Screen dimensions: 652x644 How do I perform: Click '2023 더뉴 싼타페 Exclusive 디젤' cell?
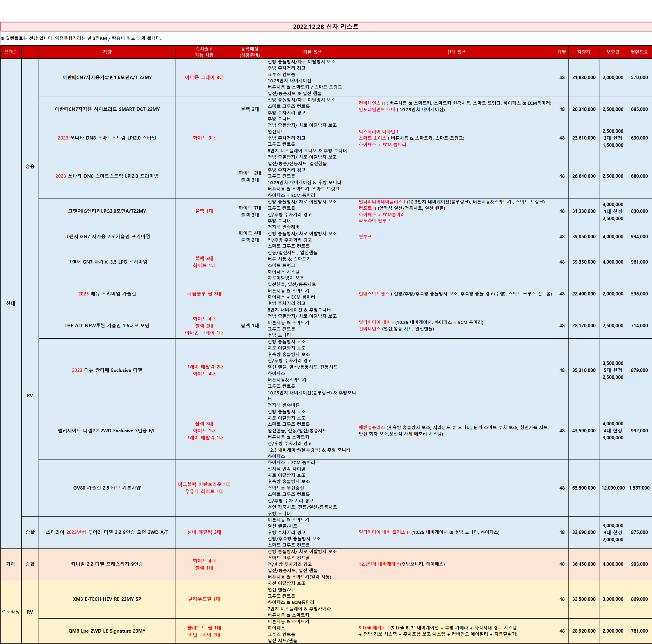[107, 370]
